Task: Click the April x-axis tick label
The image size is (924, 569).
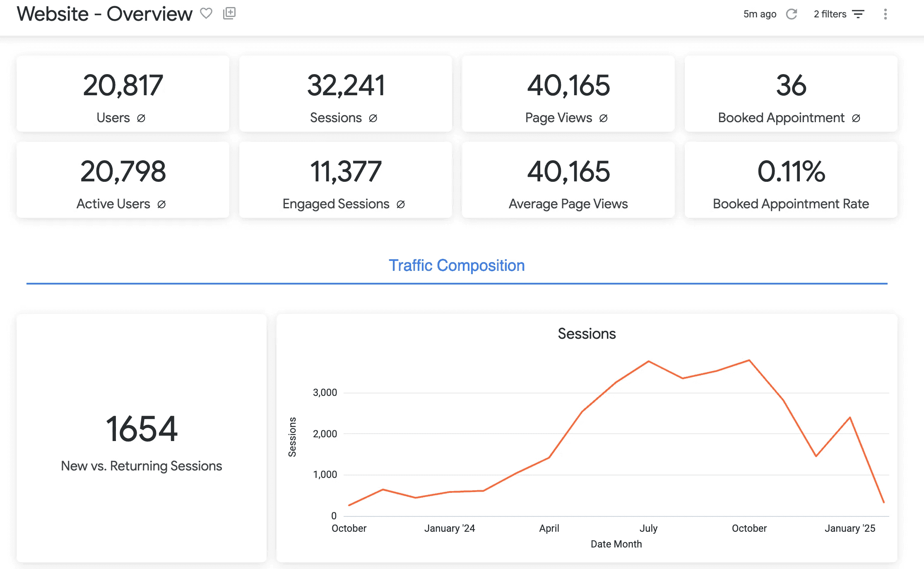Action: tap(549, 528)
